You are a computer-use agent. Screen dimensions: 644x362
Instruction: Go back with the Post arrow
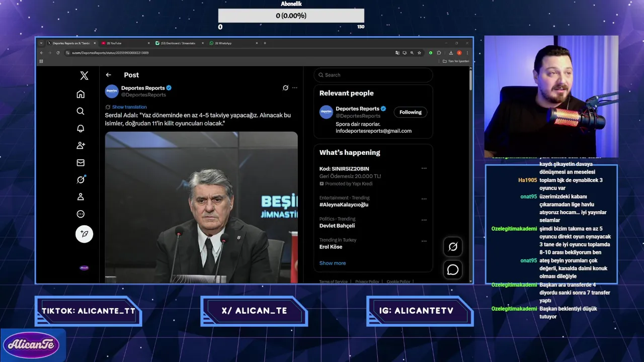point(108,75)
